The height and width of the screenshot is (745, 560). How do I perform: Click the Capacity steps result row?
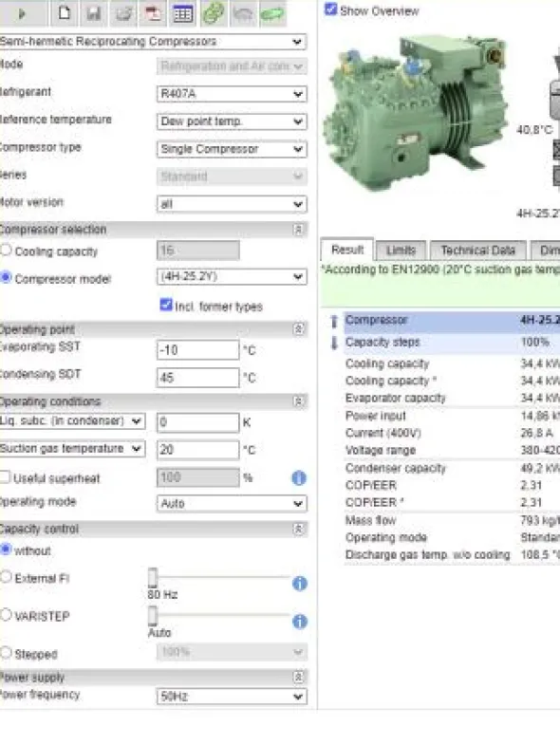click(452, 342)
